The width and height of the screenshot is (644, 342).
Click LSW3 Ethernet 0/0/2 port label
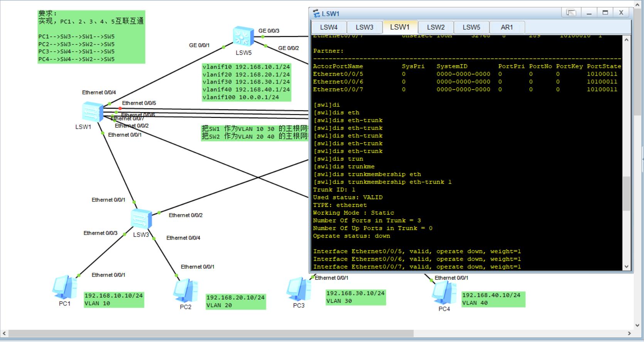click(x=186, y=215)
